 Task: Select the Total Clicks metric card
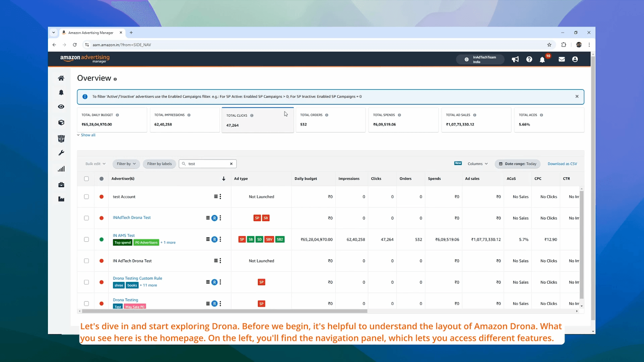[x=258, y=120]
